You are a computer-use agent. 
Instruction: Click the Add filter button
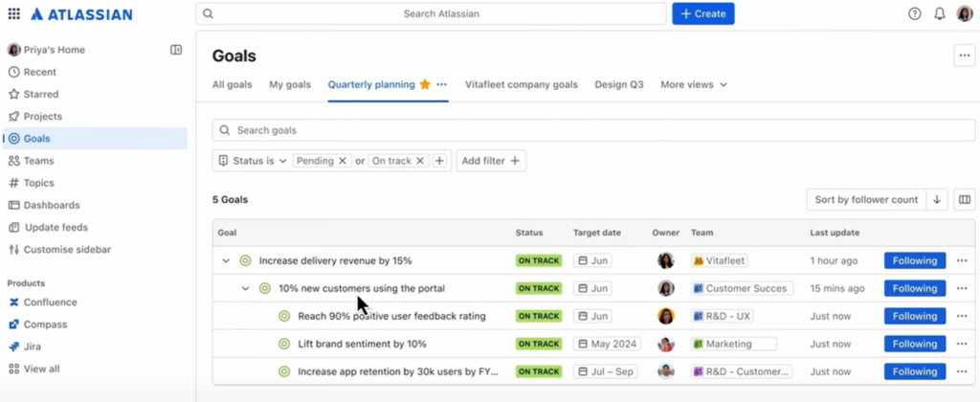coord(490,161)
